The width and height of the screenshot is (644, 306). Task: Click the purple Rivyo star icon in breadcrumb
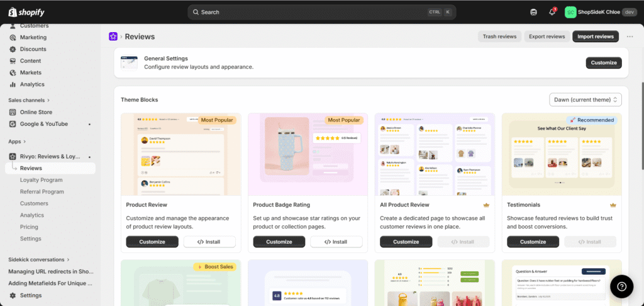coord(113,37)
